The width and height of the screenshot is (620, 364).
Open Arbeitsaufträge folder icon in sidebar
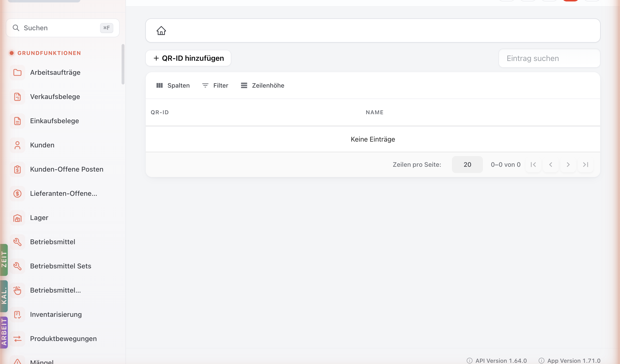[x=17, y=73]
